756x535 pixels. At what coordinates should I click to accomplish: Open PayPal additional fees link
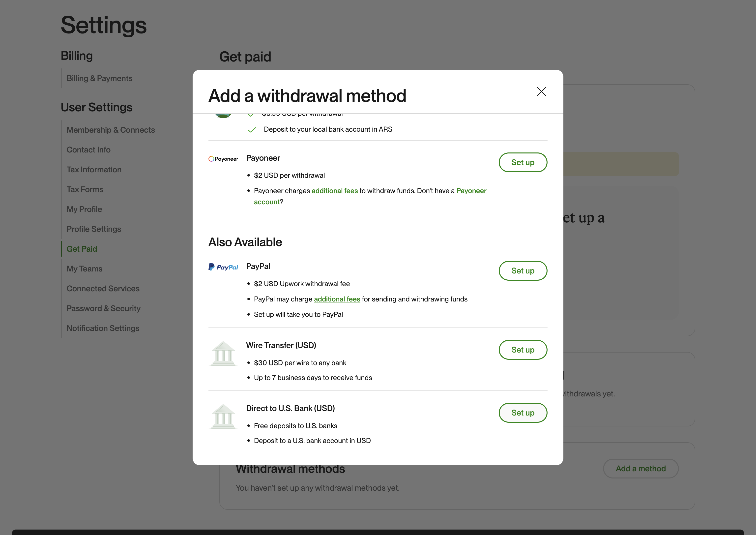point(337,299)
